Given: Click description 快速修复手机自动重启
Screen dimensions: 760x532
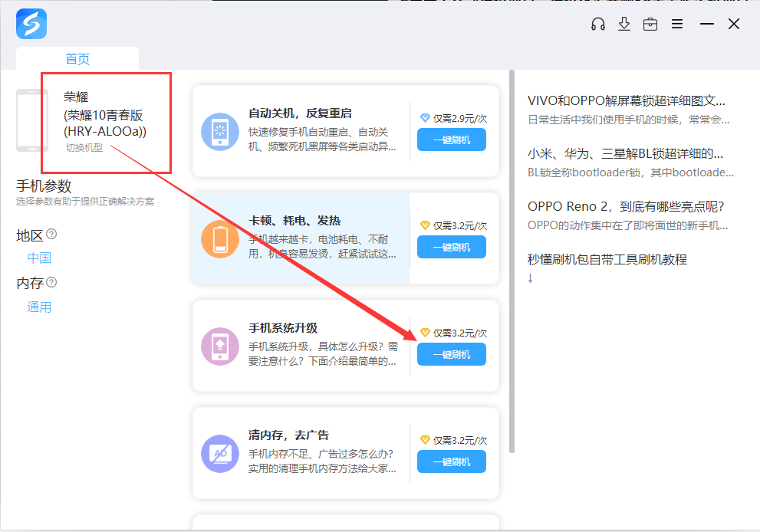Looking at the screenshot, I should (322, 139).
